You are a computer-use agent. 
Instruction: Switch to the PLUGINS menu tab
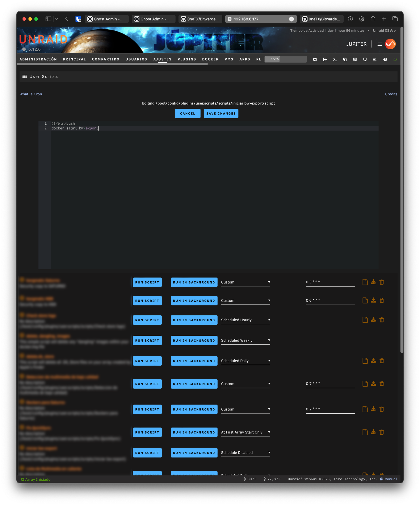[x=187, y=59]
